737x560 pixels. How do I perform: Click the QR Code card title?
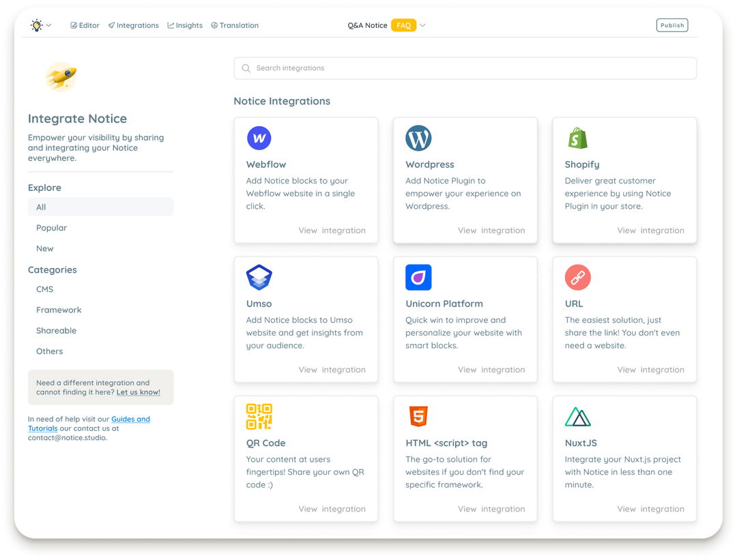click(x=265, y=443)
